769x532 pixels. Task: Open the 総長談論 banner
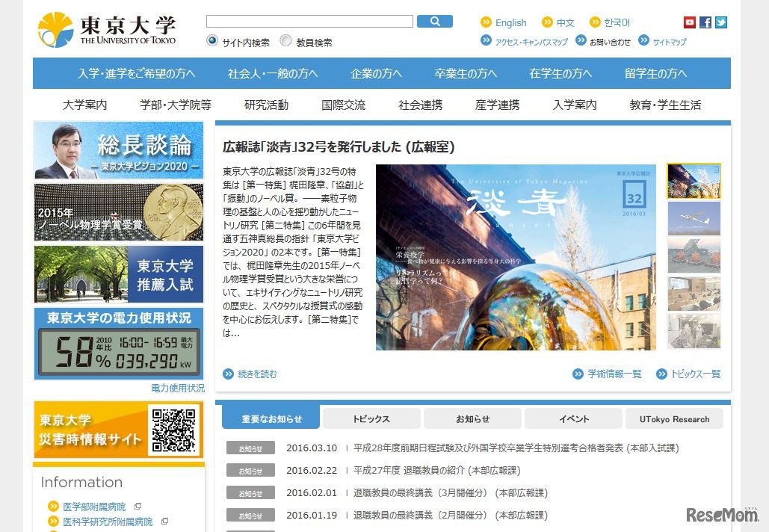tap(119, 150)
